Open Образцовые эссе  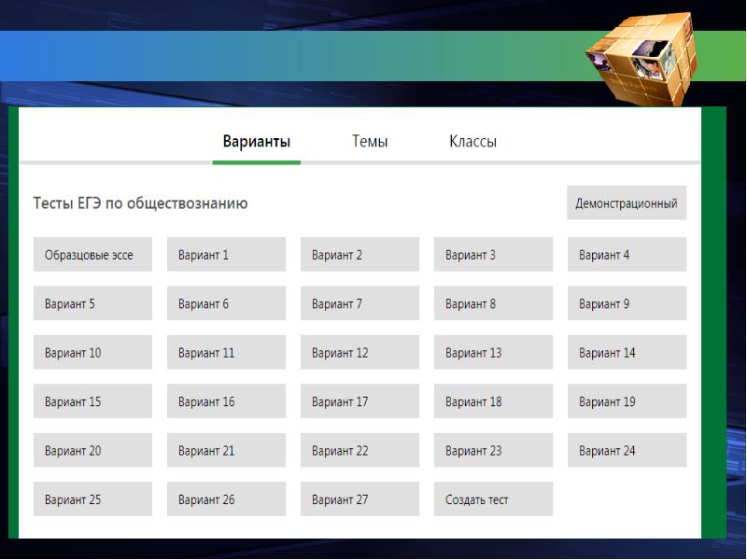pyautogui.click(x=92, y=255)
